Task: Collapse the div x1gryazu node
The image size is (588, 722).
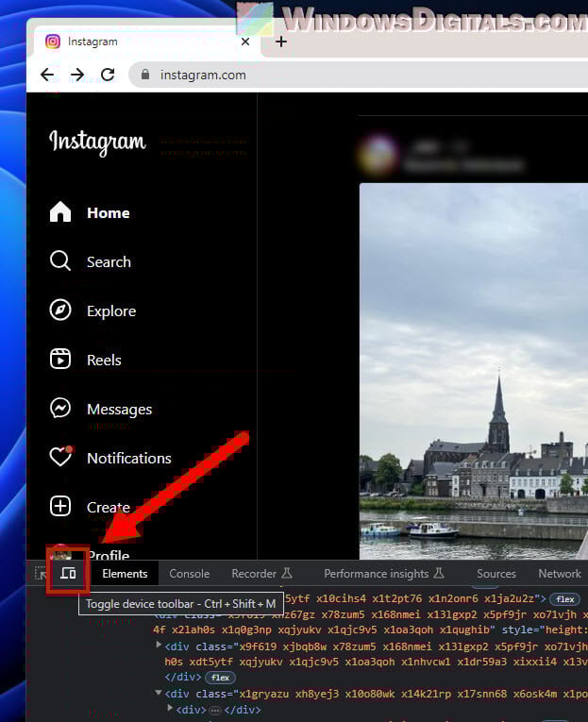Action: [159, 693]
